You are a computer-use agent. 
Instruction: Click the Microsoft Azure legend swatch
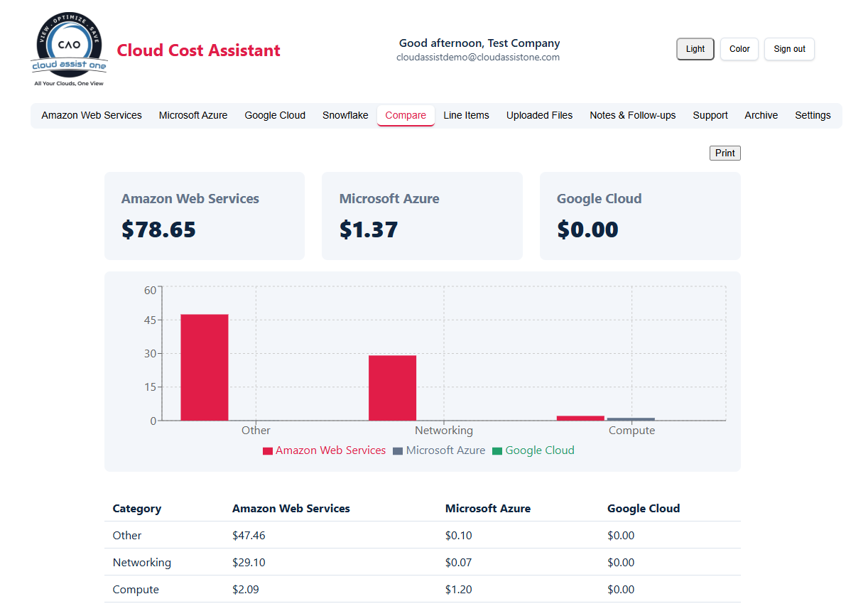pos(398,451)
